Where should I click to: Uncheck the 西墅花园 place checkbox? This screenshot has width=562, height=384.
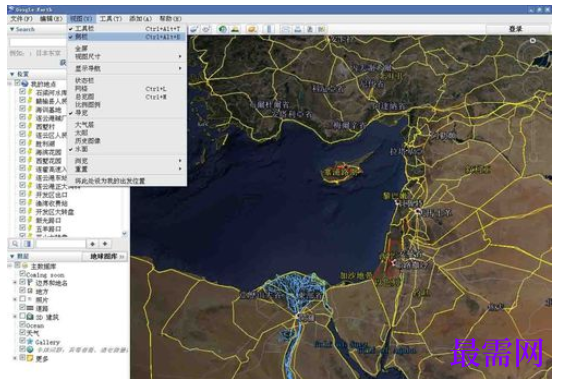tap(23, 160)
